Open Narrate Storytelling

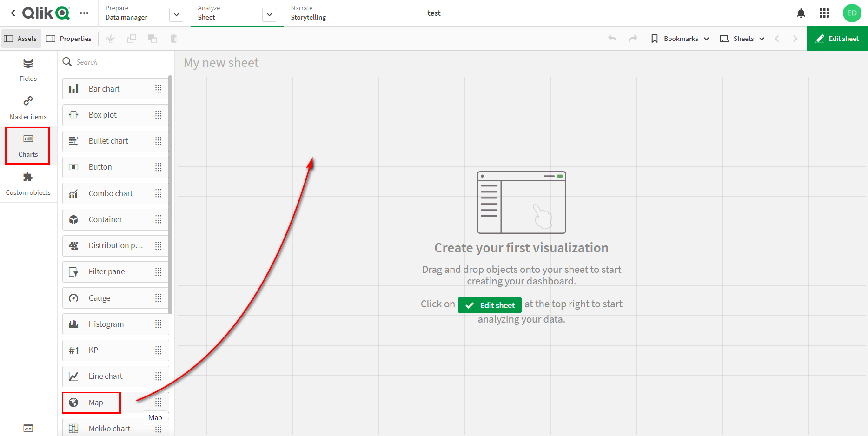point(308,13)
